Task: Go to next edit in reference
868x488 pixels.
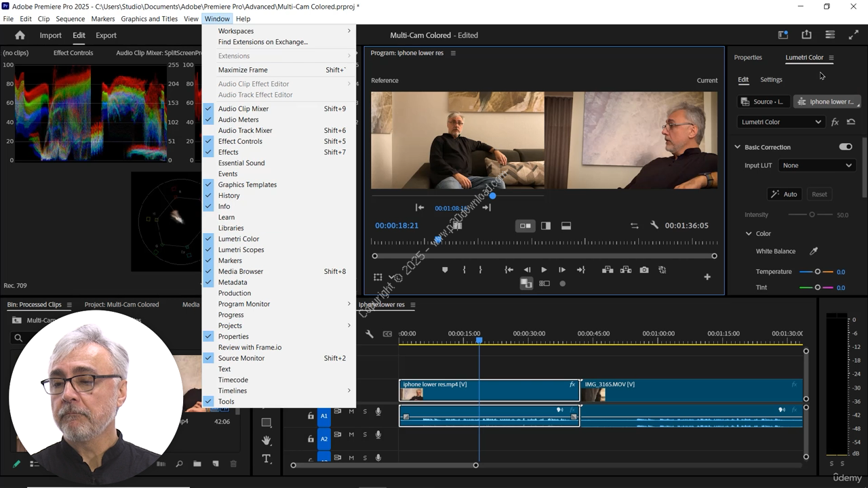Action: coord(486,207)
